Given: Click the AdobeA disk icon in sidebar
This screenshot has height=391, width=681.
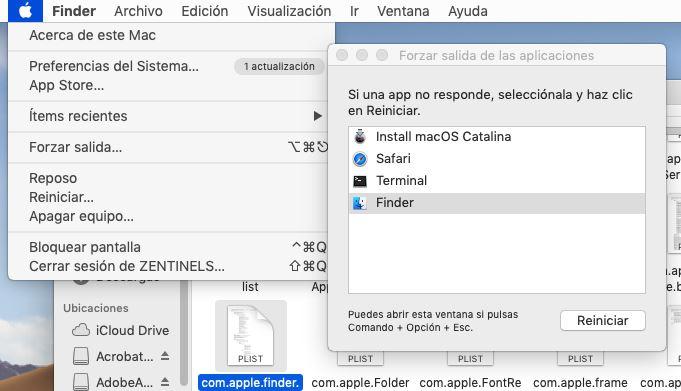Looking at the screenshot, I should [81, 382].
